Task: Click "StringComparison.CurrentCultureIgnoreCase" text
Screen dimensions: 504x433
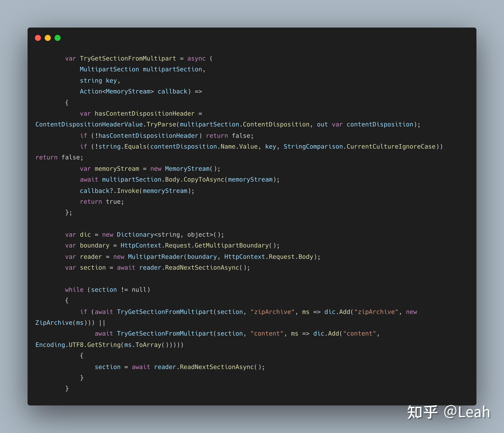Action: 360,147
